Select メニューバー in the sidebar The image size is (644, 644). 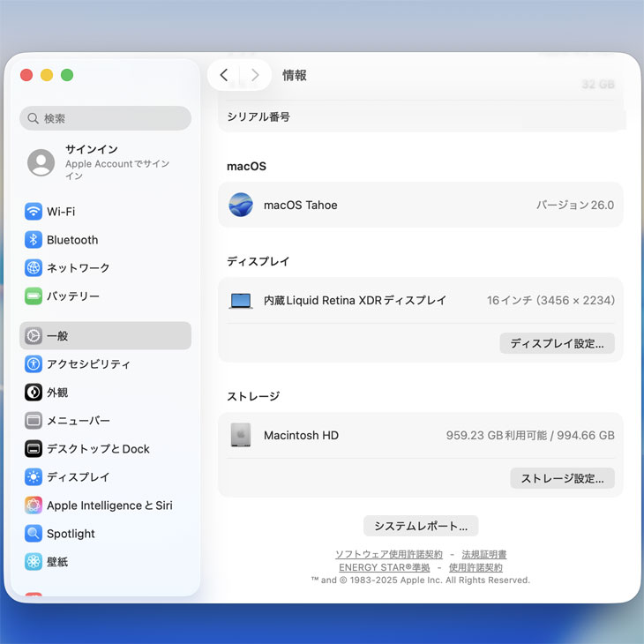pyautogui.click(x=78, y=421)
